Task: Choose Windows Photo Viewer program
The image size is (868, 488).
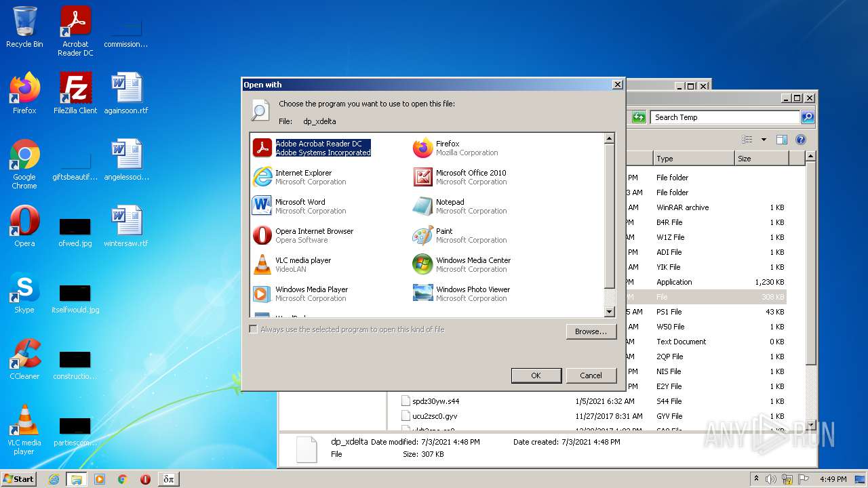Action: click(x=462, y=293)
